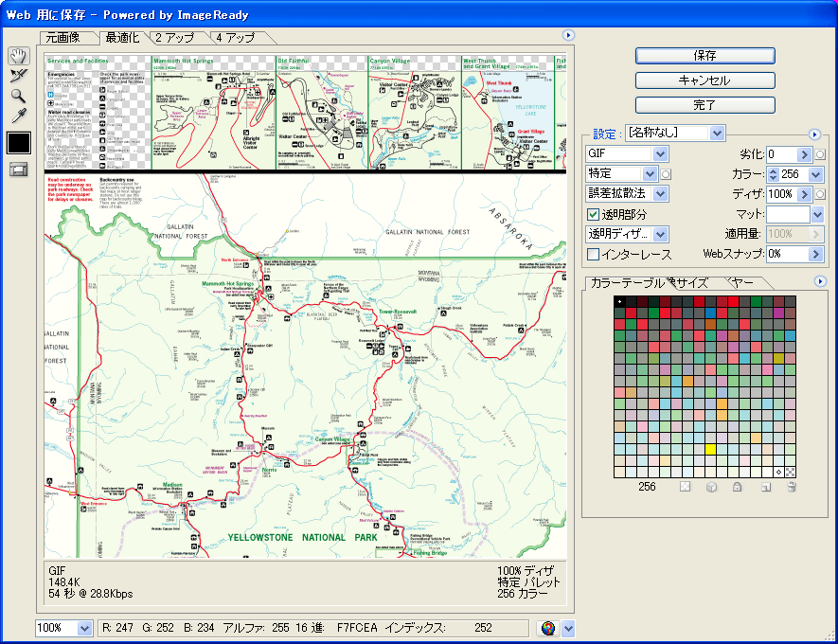
Task: Toggle the 透明部分 checkbox
Action: (593, 214)
